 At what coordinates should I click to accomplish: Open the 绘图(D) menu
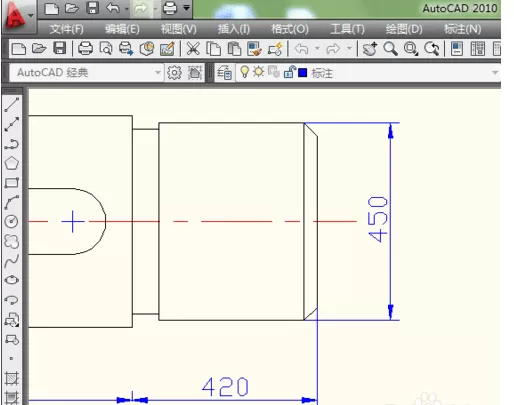[404, 29]
